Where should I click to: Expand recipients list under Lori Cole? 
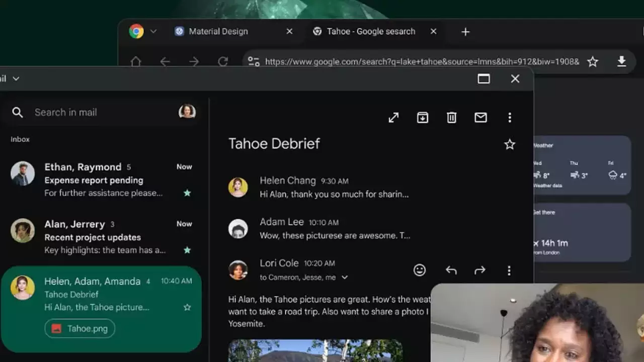[345, 277]
